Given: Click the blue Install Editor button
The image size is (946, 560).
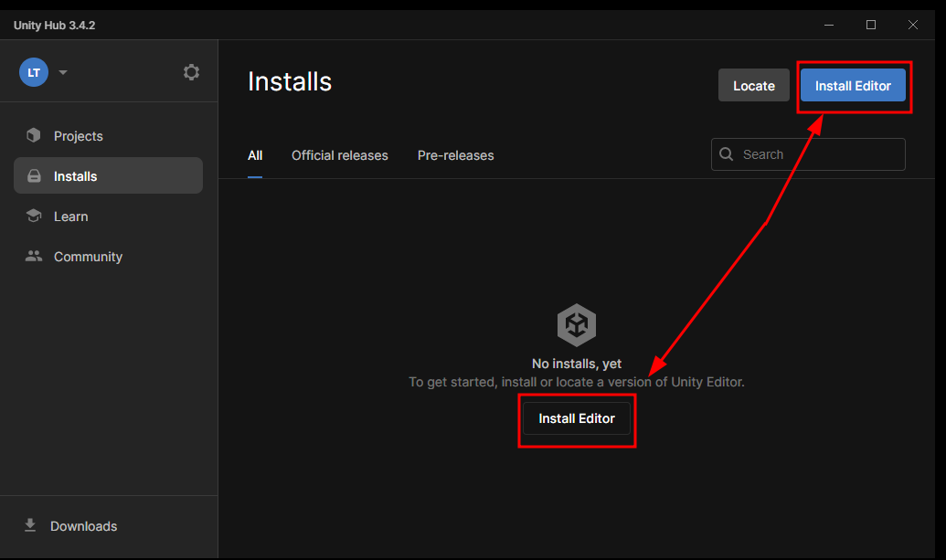Looking at the screenshot, I should coord(853,86).
